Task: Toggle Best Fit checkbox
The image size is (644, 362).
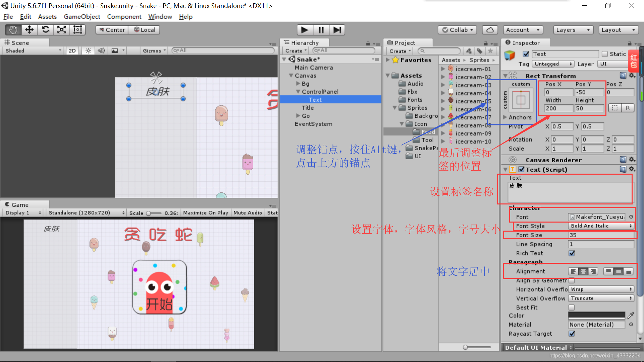Action: tap(572, 307)
